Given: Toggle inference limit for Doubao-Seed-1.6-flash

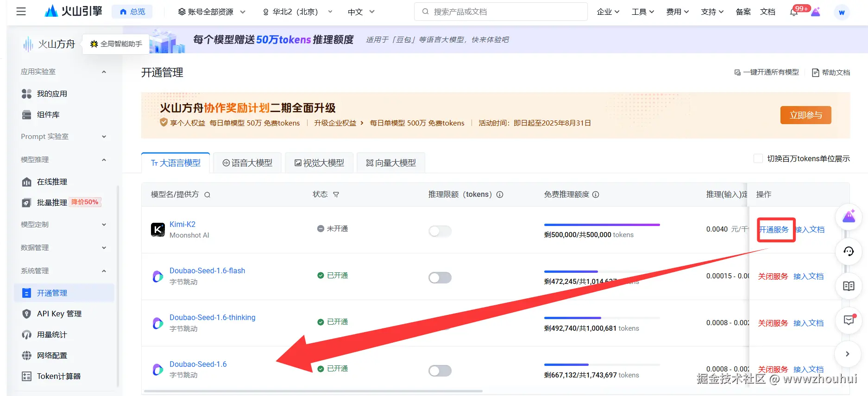Looking at the screenshot, I should (x=440, y=277).
